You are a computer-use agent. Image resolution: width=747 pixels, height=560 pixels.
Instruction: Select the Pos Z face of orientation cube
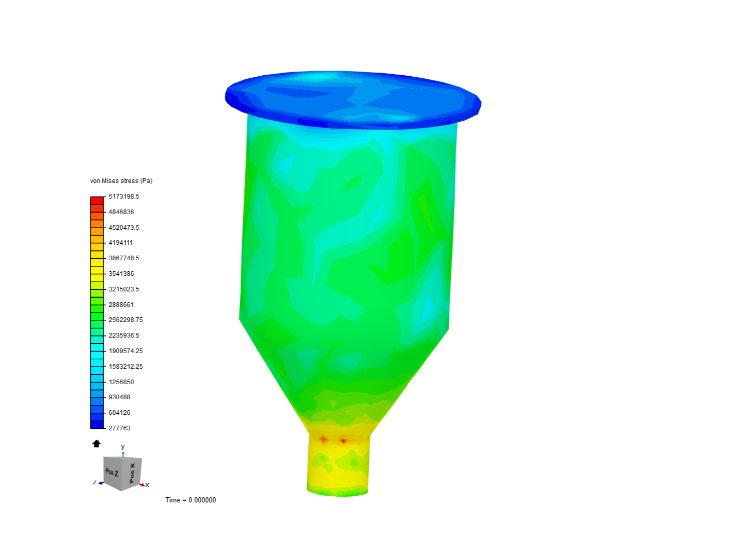(x=112, y=473)
